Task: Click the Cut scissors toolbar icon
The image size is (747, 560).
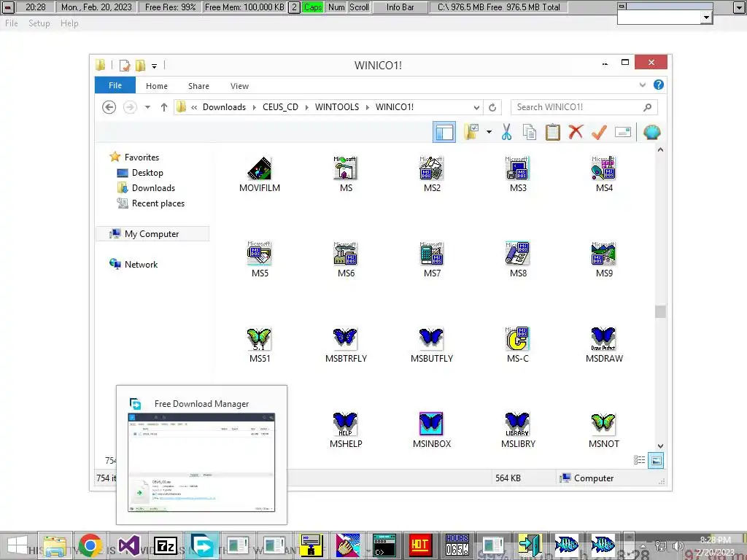Action: (506, 132)
